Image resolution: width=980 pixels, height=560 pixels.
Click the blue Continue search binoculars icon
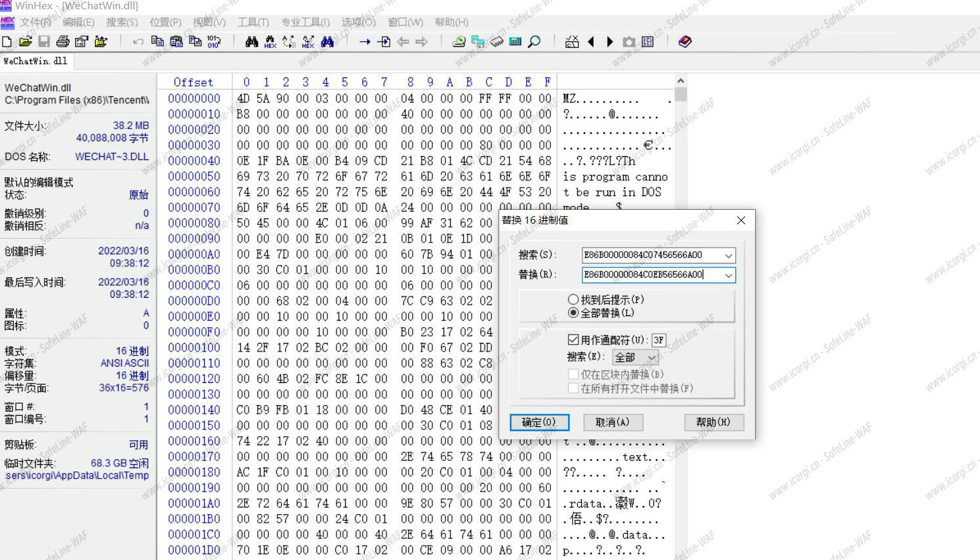tap(327, 42)
